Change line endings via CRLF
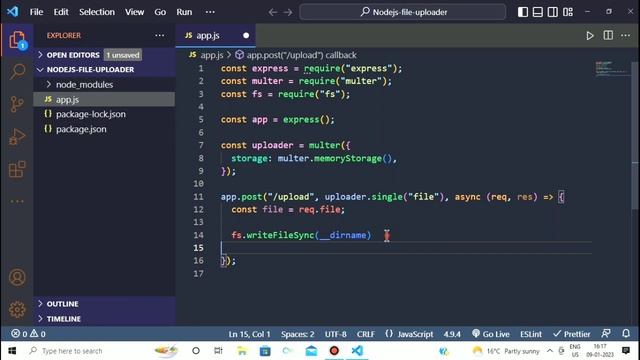 (x=366, y=334)
